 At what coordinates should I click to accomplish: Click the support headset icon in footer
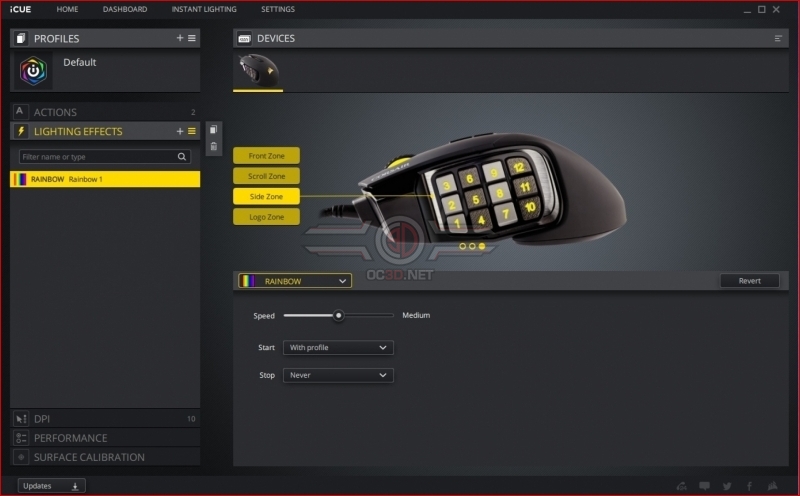tap(681, 486)
